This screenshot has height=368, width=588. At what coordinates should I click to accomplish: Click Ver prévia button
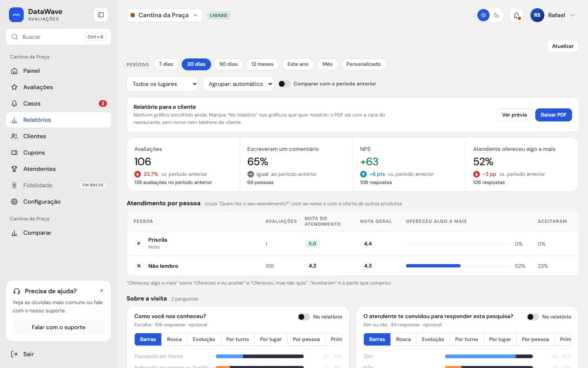click(x=514, y=115)
